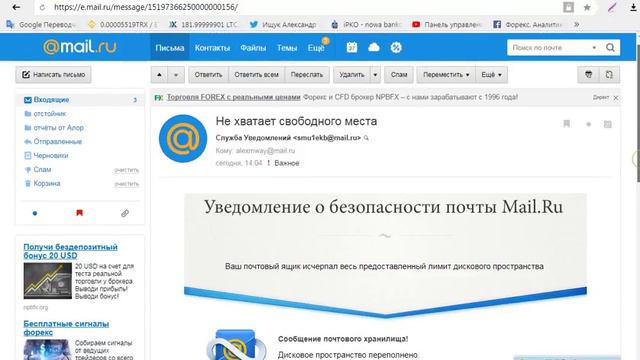
Task: Click the Важное importance label
Action: pyautogui.click(x=287, y=163)
